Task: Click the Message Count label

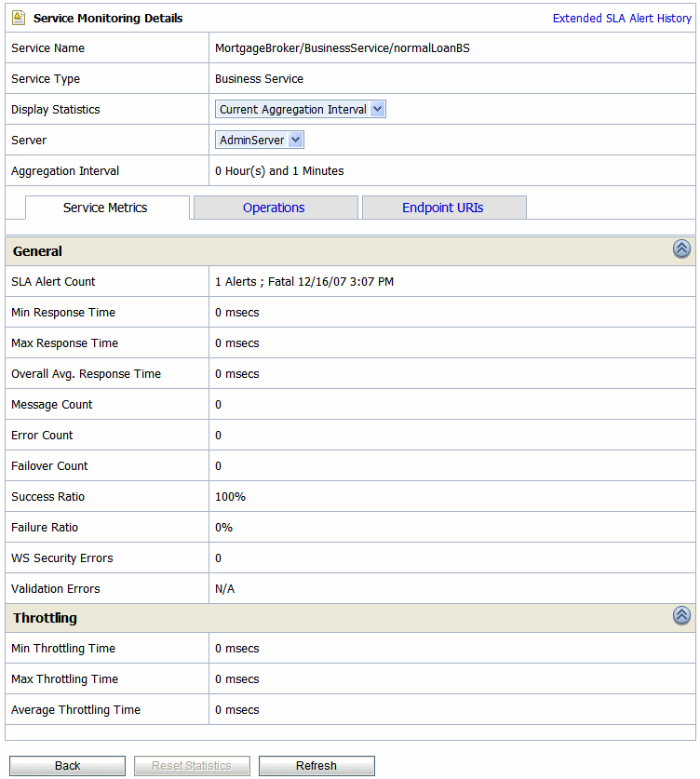Action: point(52,405)
